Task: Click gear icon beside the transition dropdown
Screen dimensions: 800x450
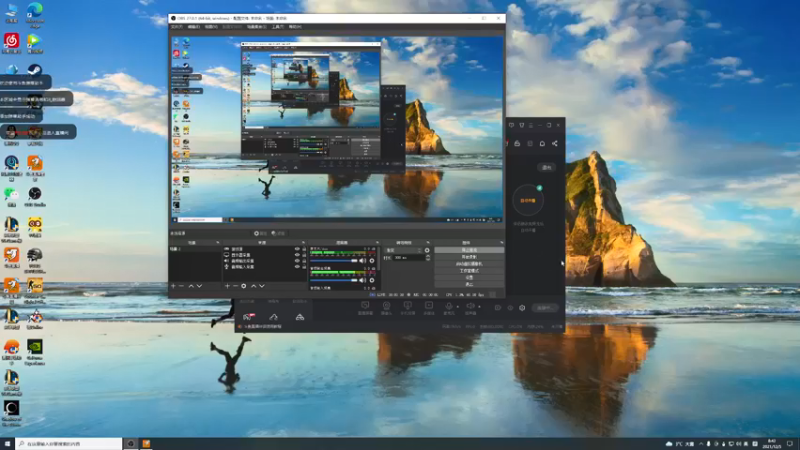Action: point(427,251)
